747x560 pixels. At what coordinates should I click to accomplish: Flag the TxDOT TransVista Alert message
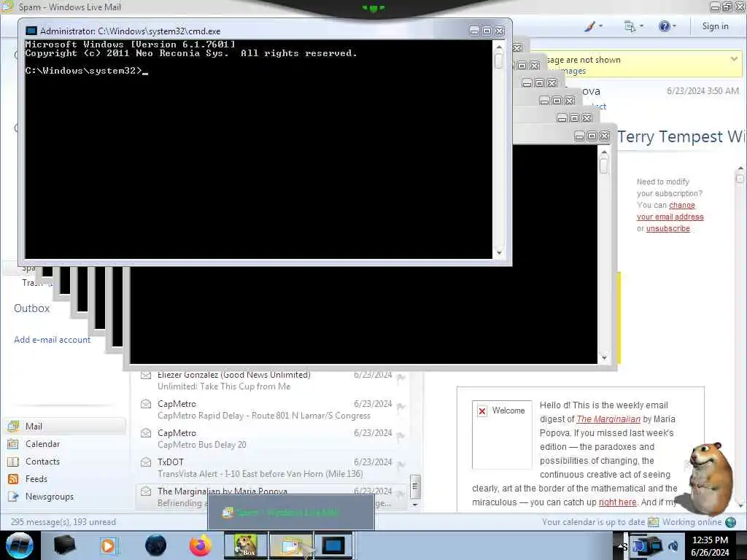(400, 464)
